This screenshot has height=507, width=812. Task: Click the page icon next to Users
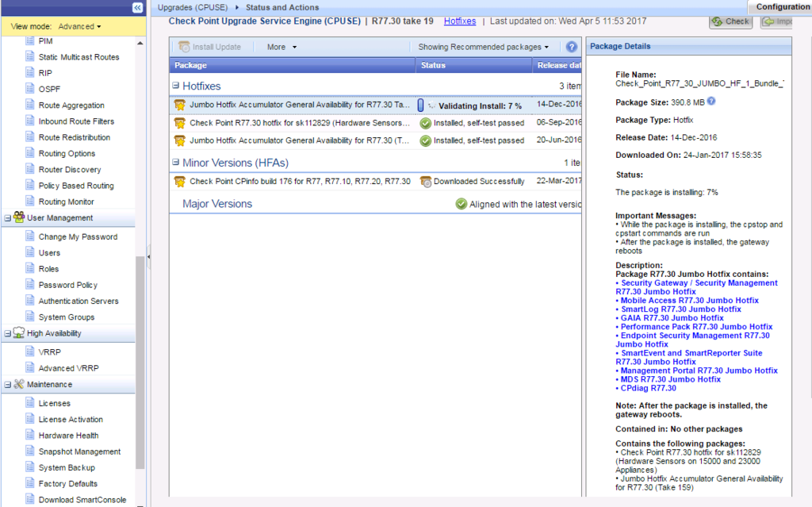(x=30, y=252)
